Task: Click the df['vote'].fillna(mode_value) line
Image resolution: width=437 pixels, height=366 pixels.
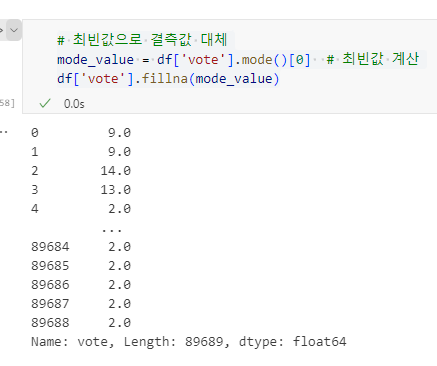Action: pos(168,79)
